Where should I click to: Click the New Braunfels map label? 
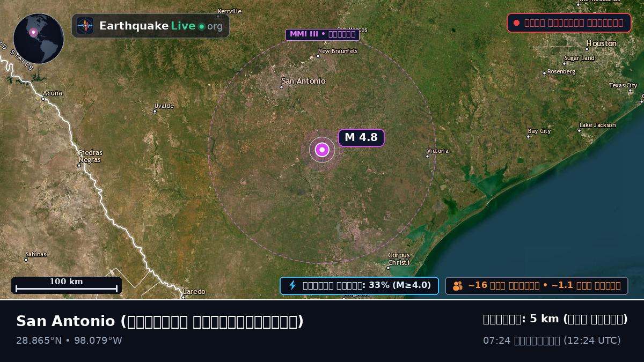point(338,51)
